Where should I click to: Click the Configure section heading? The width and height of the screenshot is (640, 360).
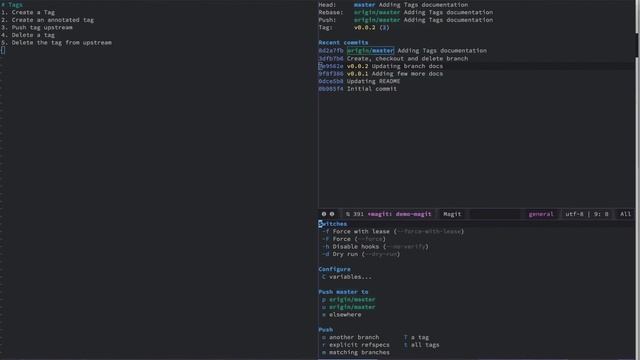pyautogui.click(x=334, y=269)
